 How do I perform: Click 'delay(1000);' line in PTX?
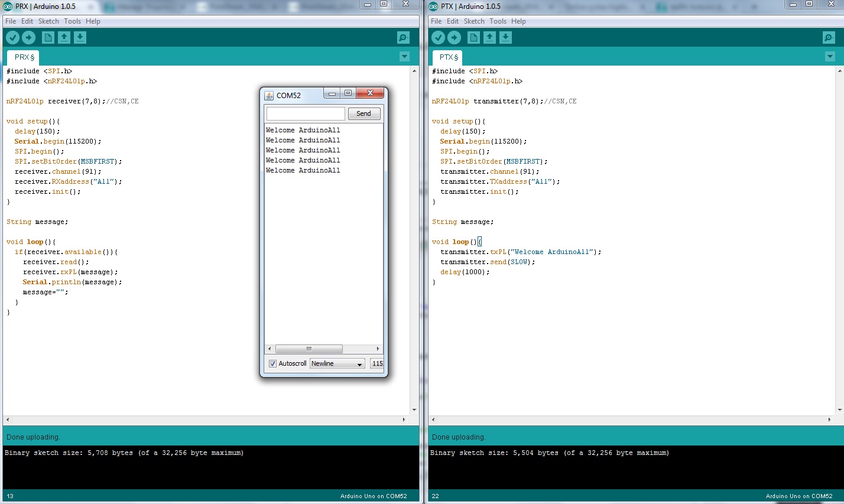coord(465,272)
